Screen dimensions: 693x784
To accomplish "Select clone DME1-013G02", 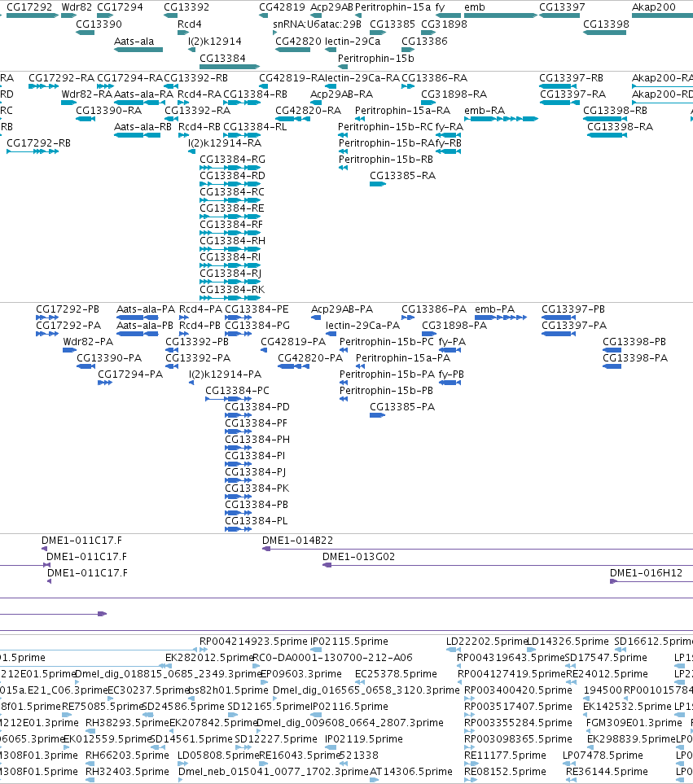I will pyautogui.click(x=507, y=565).
